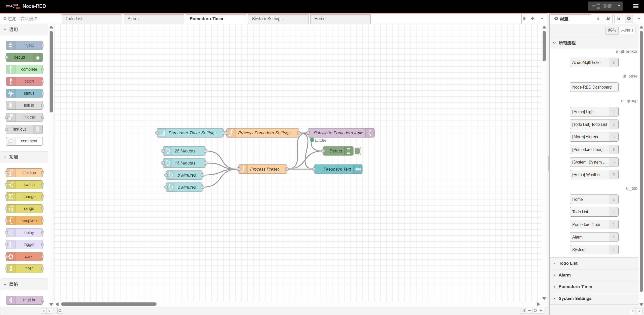Image resolution: width=644 pixels, height=315 pixels.
Task: Toggle the Debug node output button
Action: pos(357,151)
